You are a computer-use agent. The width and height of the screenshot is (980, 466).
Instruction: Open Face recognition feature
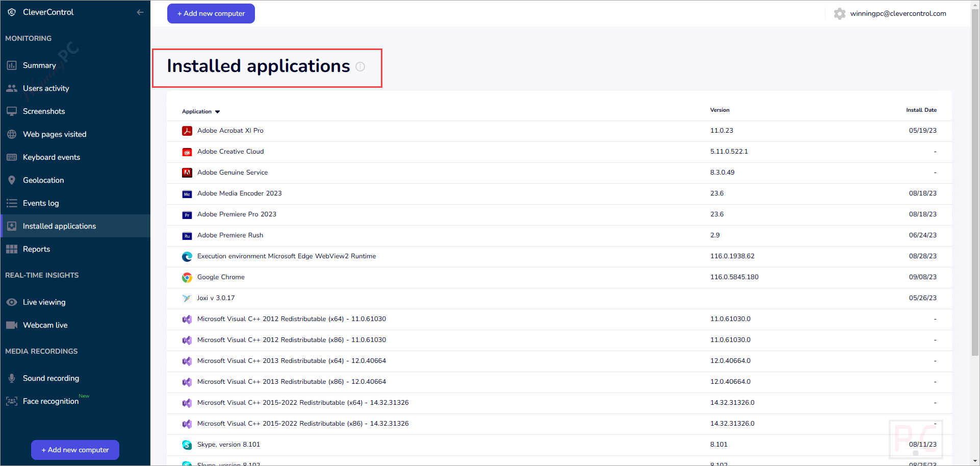75,401
